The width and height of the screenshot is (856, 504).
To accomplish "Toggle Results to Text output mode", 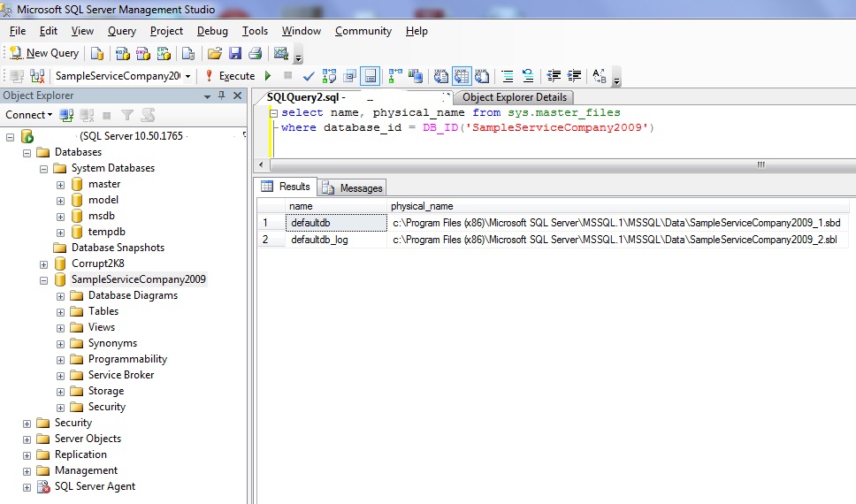I will (440, 76).
